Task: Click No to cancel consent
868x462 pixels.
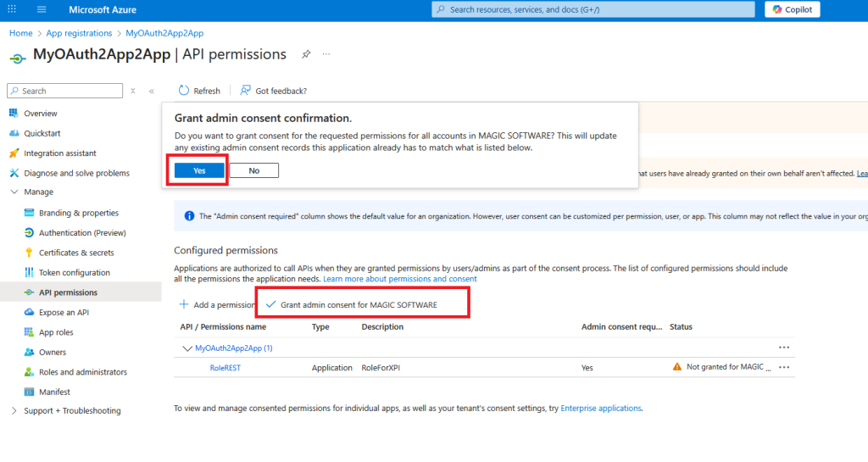Action: click(253, 170)
